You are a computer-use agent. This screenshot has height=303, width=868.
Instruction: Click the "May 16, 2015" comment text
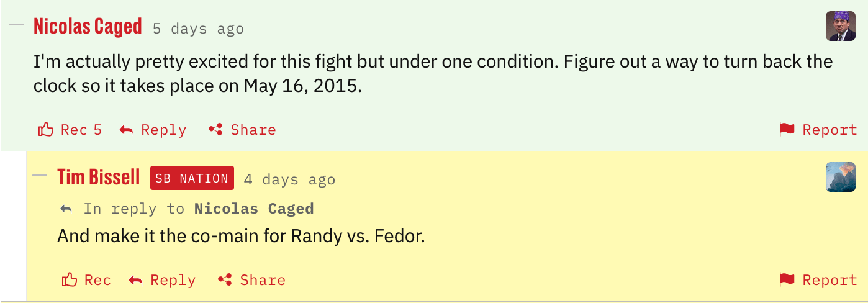[x=301, y=86]
